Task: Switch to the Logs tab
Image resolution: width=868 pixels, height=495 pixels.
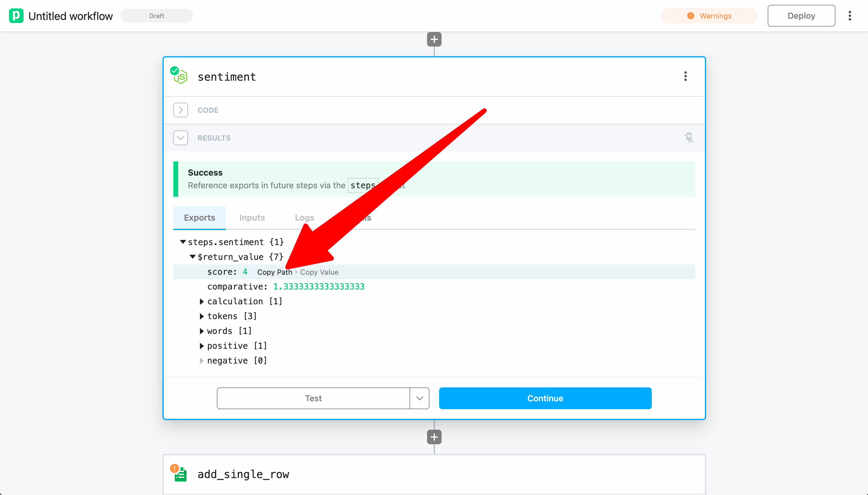Action: [x=304, y=218]
